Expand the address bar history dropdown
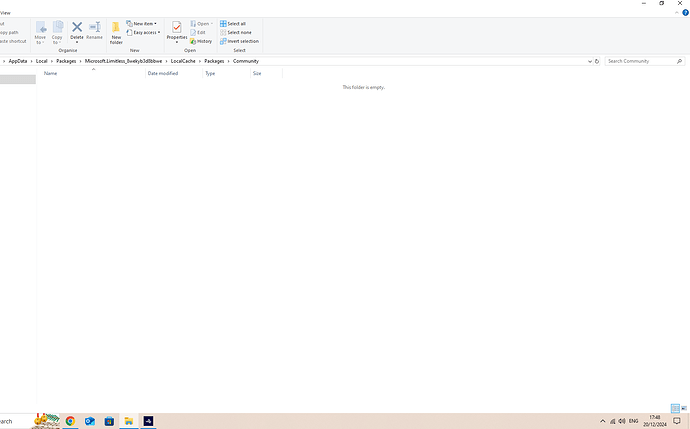The width and height of the screenshot is (690, 429). coord(590,61)
